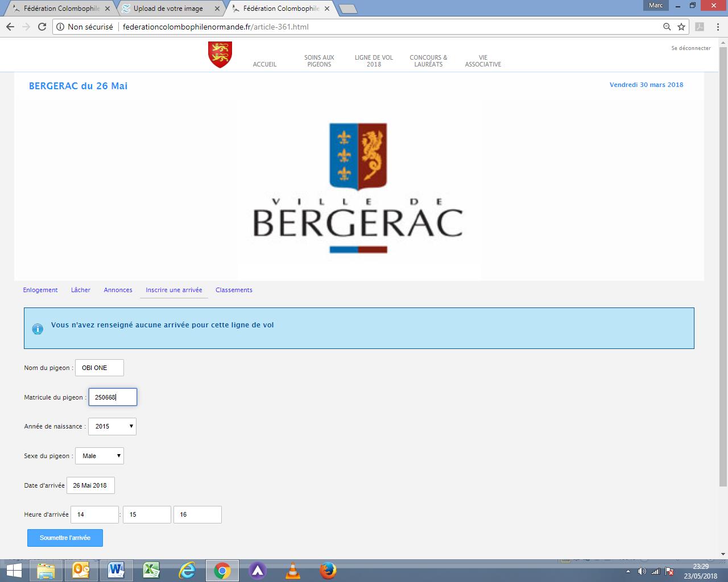The image size is (728, 582).
Task: Click the Date d'arrivée field
Action: [x=90, y=485]
